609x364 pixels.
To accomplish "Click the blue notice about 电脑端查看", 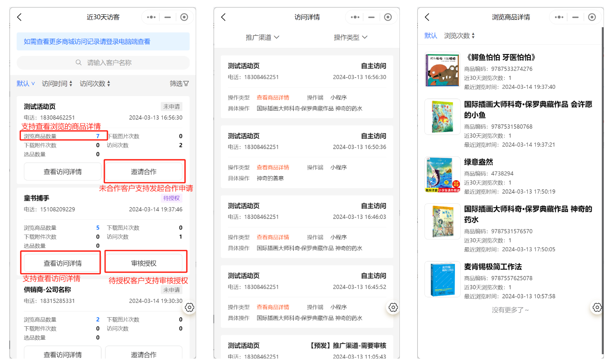I will point(103,41).
